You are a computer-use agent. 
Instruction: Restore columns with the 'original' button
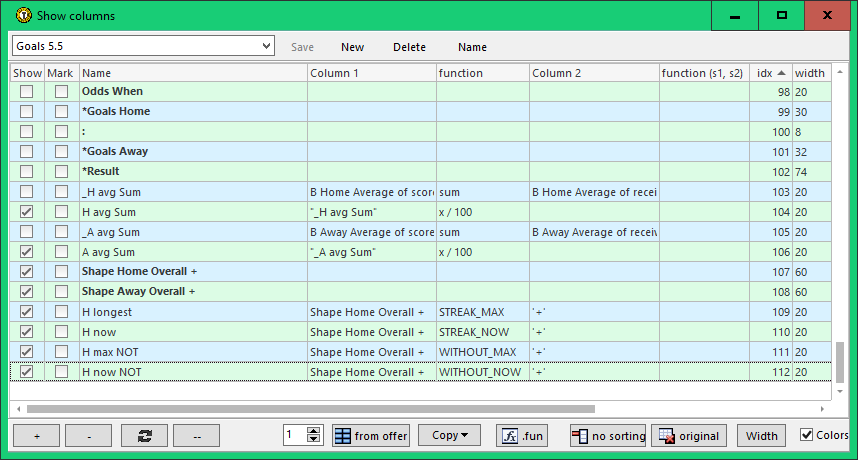coord(688,436)
